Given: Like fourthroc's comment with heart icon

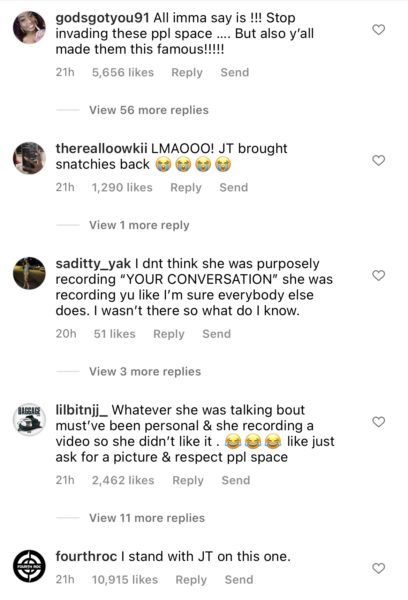Looking at the screenshot, I should coord(379,568).
